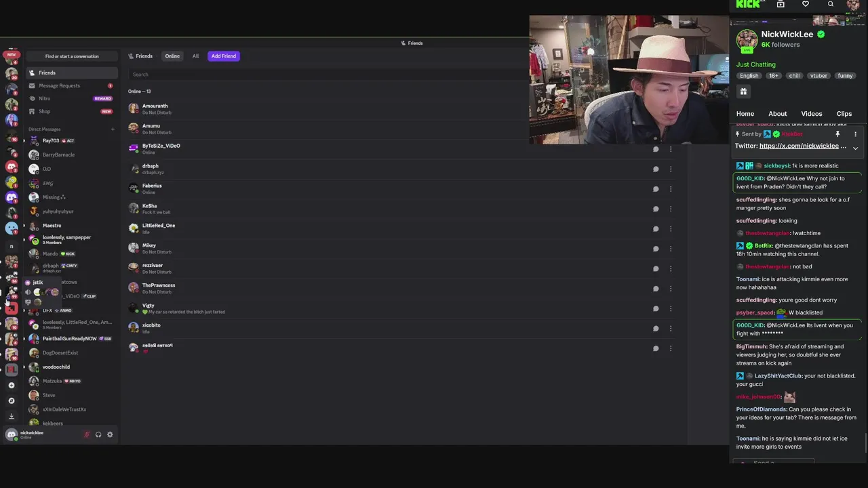Viewport: 868px width, 488px height.
Task: Open the Just Chatting category link
Action: click(756, 64)
